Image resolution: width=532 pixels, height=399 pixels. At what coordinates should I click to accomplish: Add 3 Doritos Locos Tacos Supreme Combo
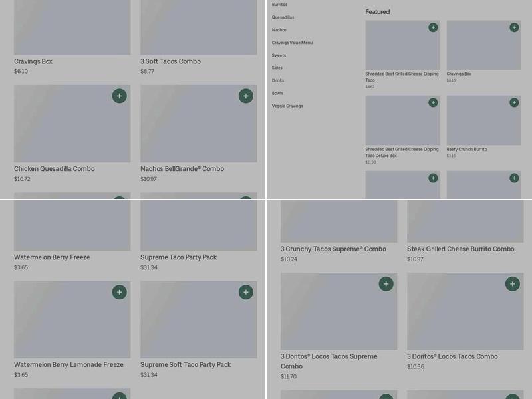tap(386, 284)
